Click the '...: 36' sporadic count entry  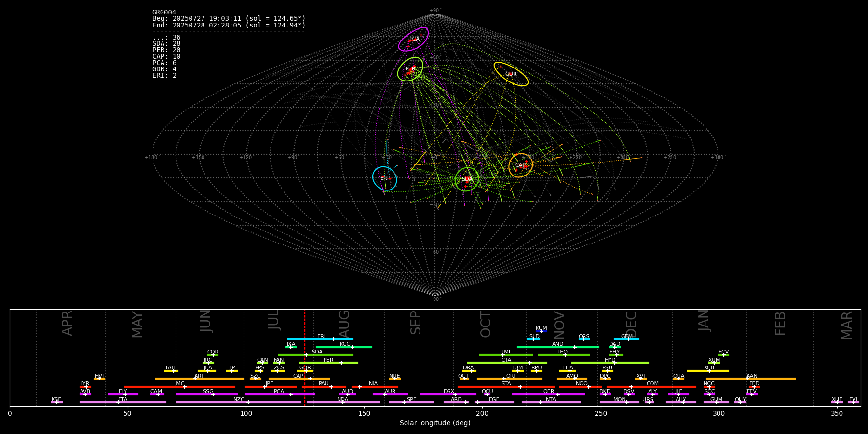pos(166,38)
